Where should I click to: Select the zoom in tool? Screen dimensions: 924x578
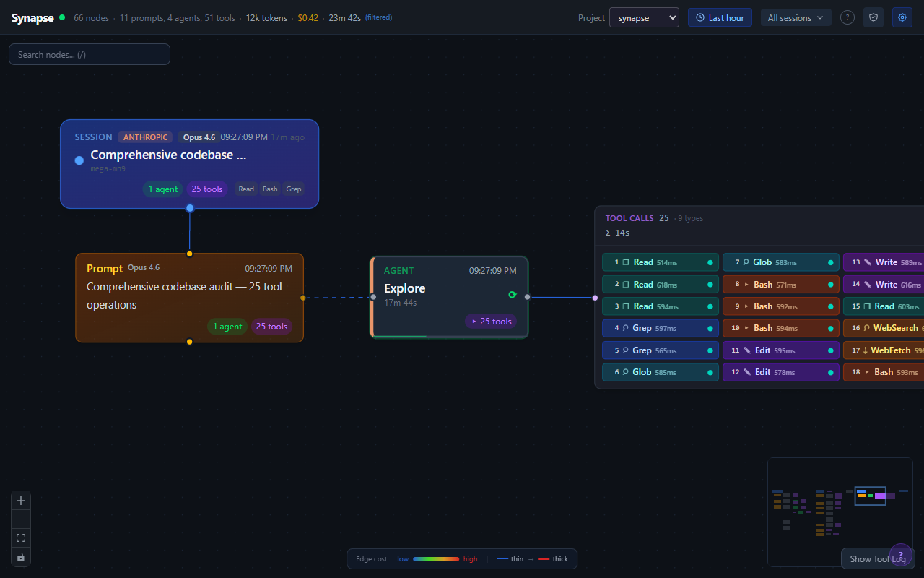20,500
